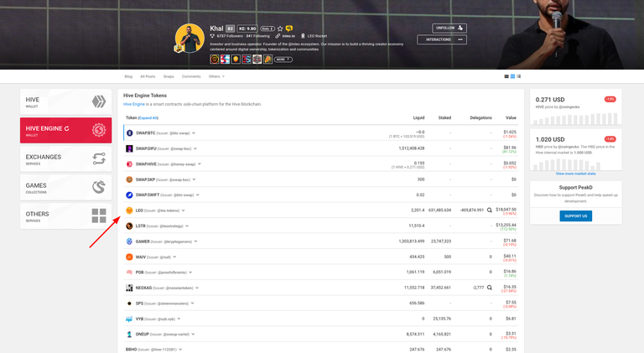Screen dimensions: 644x353
Task: Open View more market stats link
Action: tap(576, 174)
